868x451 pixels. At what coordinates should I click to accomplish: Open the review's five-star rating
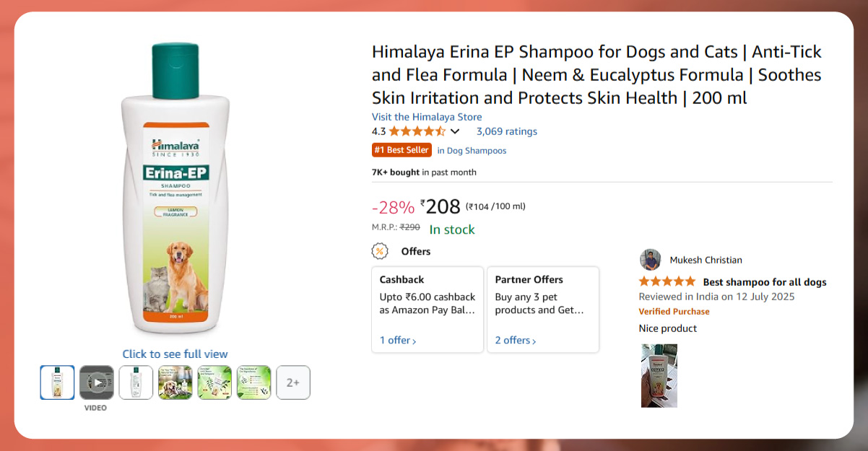(x=667, y=281)
